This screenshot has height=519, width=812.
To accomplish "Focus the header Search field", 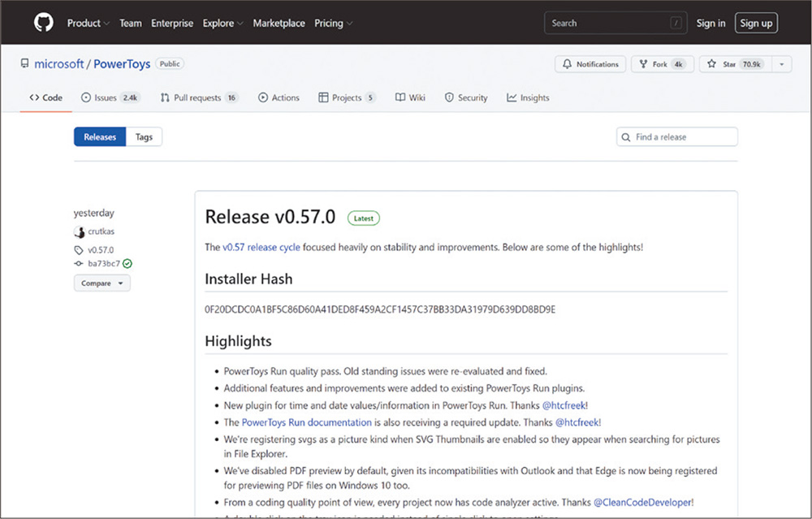I will [x=615, y=23].
